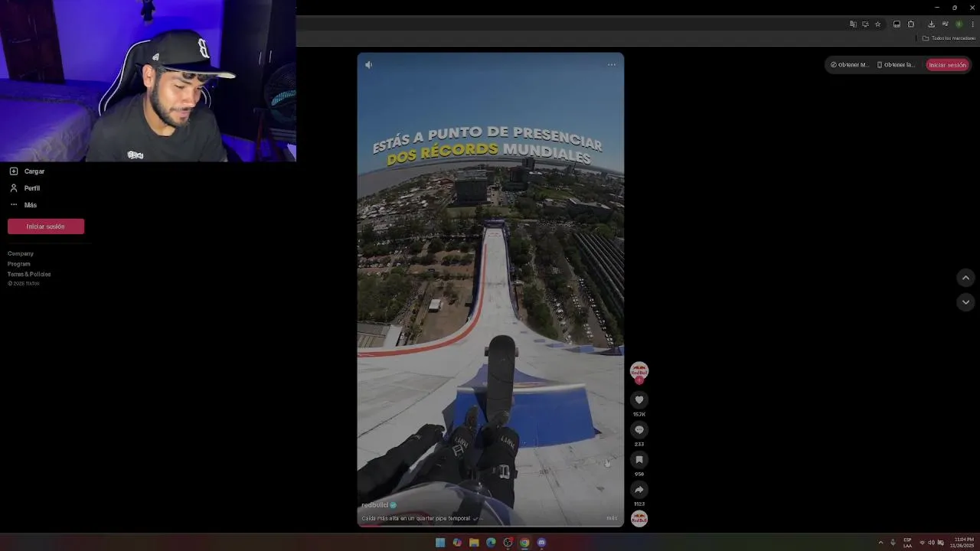This screenshot has width=980, height=551.
Task: Open the video comments
Action: [639, 429]
